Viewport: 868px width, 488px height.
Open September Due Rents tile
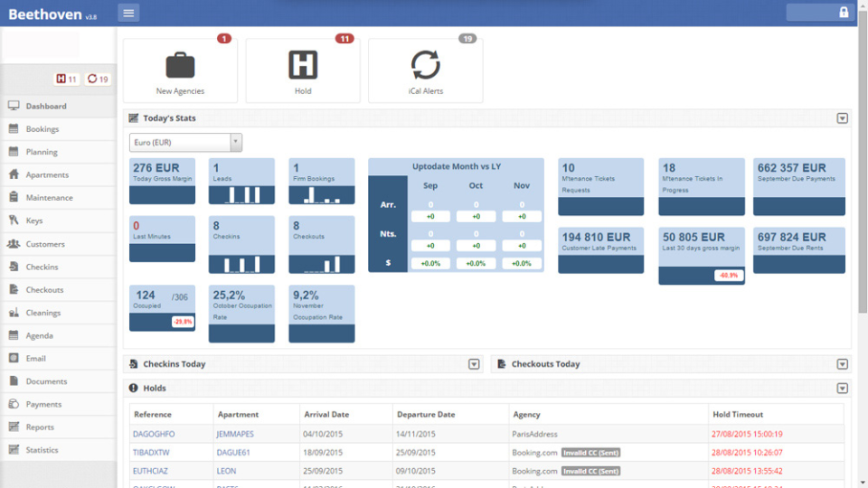[x=798, y=250]
